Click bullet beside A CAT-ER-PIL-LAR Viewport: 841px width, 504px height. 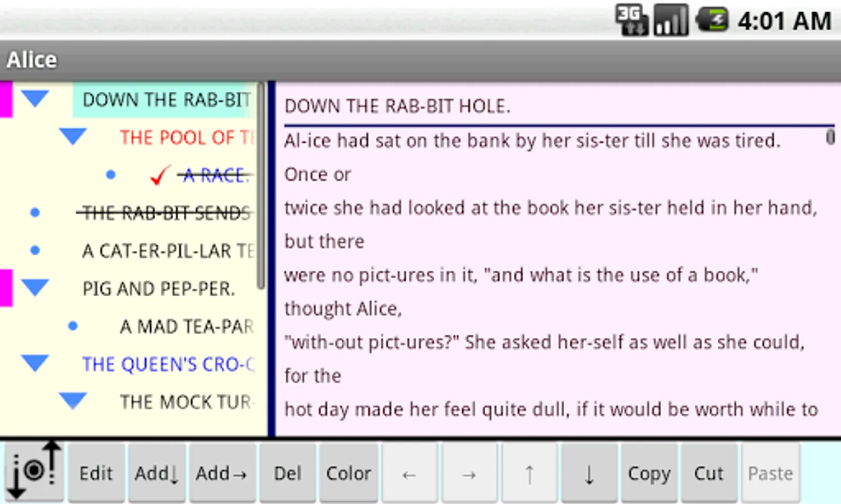[35, 250]
